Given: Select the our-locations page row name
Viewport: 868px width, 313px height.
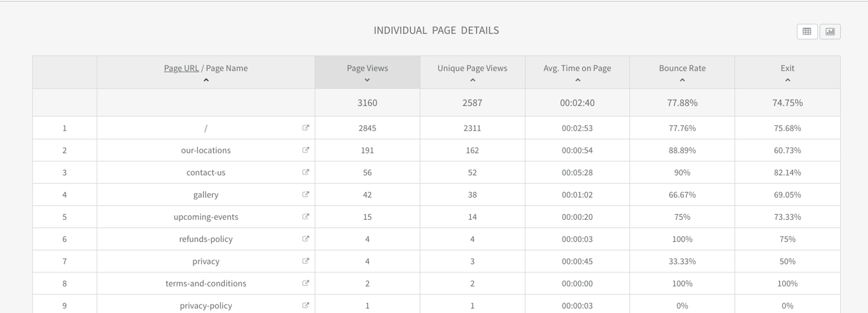Looking at the screenshot, I should (x=205, y=150).
